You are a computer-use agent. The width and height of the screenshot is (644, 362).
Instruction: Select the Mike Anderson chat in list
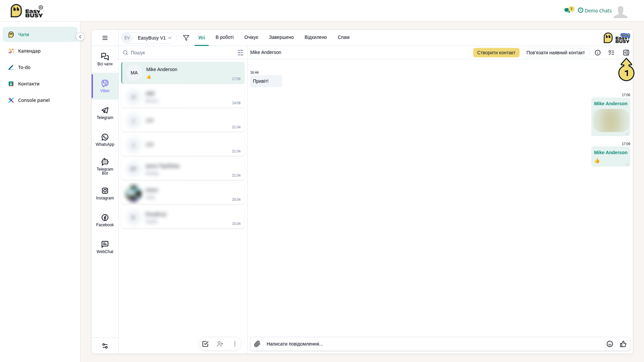coord(183,73)
